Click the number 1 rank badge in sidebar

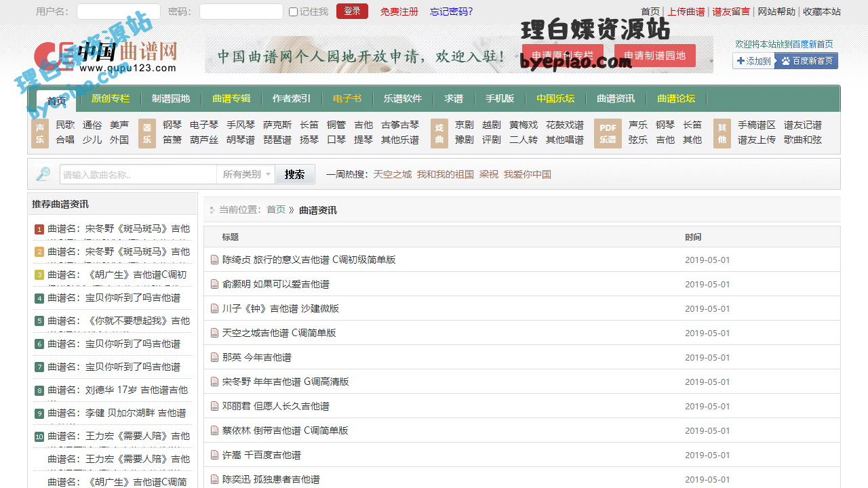[39, 229]
